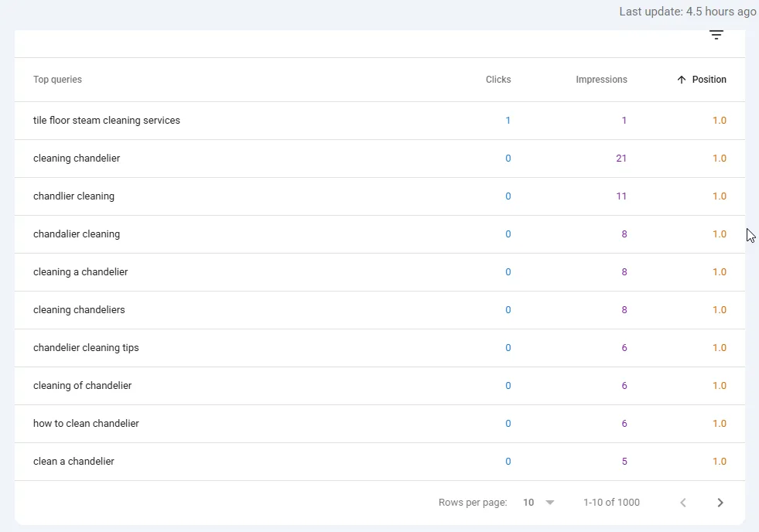Select query 'cleaning chandeliers'
759x532 pixels.
[x=79, y=309]
